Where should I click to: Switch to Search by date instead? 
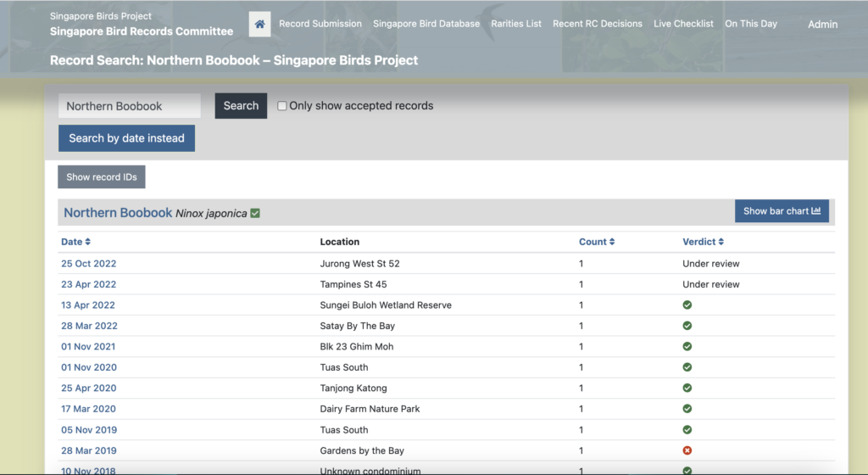coord(126,138)
